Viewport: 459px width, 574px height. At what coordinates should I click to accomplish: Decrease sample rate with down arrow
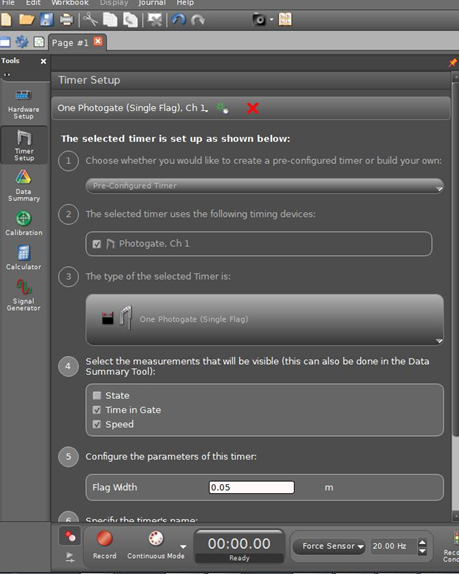point(422,551)
